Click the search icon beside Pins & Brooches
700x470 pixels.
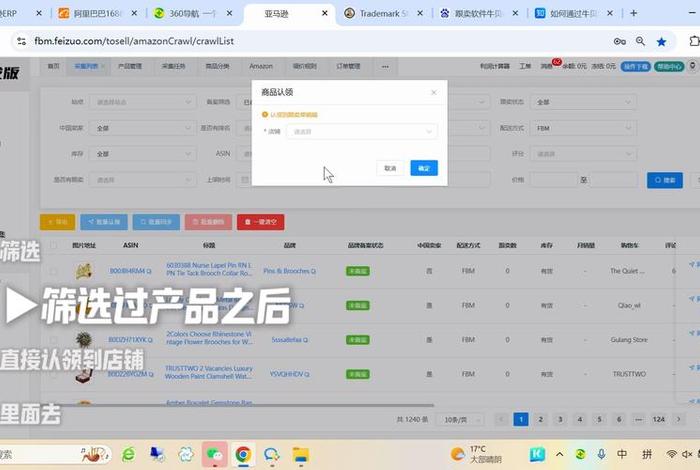point(313,271)
